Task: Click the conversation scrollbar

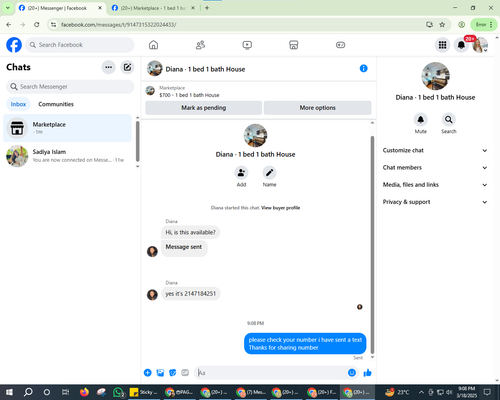Action: (x=372, y=245)
